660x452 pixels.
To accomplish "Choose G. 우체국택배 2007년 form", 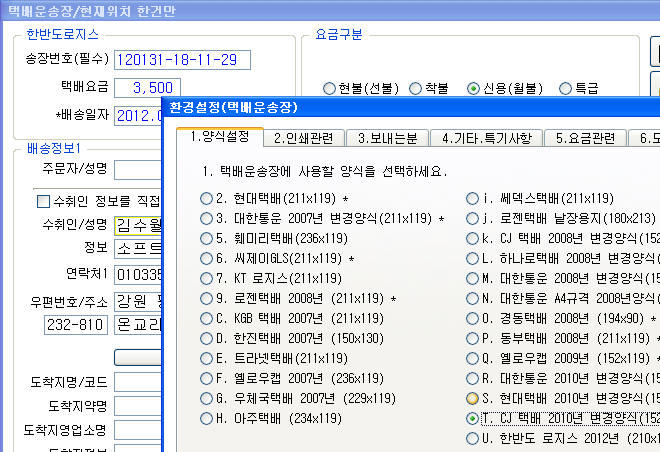I will (x=206, y=398).
